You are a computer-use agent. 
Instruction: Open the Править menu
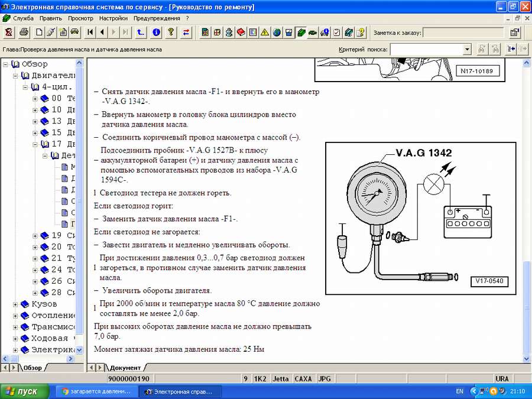coord(51,18)
